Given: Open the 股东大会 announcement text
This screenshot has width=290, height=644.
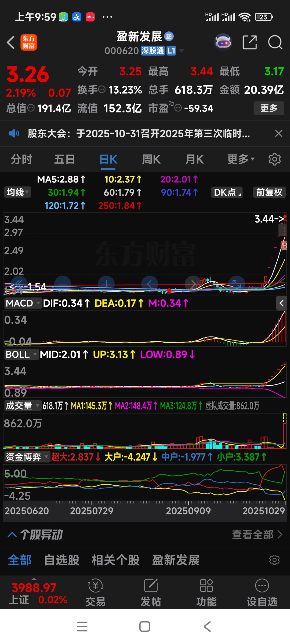Looking at the screenshot, I should point(139,133).
